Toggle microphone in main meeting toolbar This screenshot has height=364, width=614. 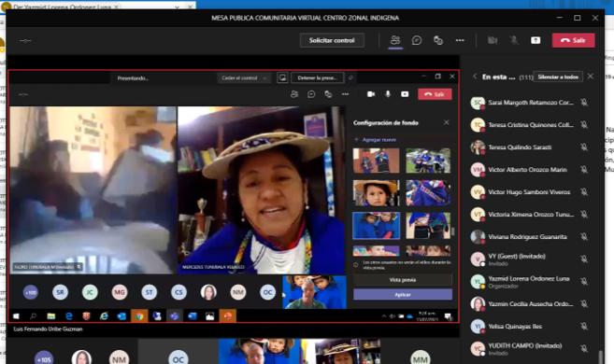[x=514, y=40]
